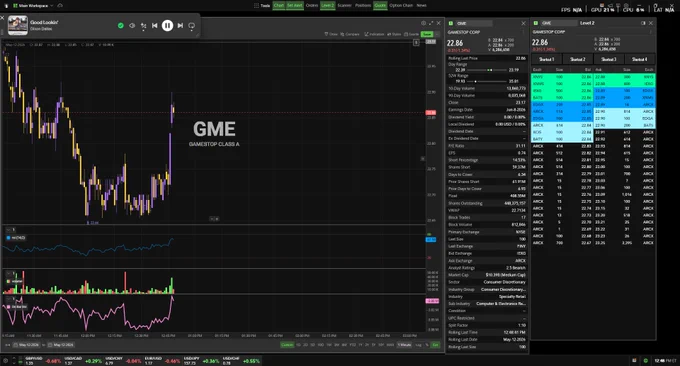Click the Shortcut 1 button
680x366 pixels.
[x=546, y=59]
